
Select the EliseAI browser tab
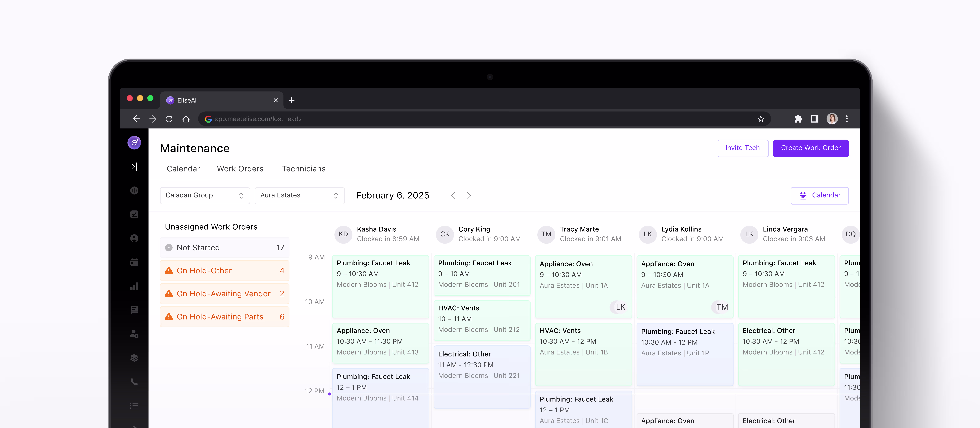tap(222, 100)
